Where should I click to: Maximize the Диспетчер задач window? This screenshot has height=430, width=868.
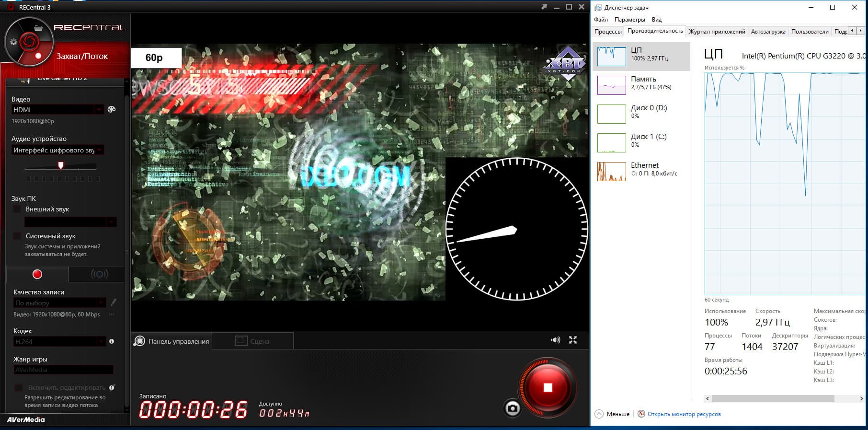click(833, 7)
